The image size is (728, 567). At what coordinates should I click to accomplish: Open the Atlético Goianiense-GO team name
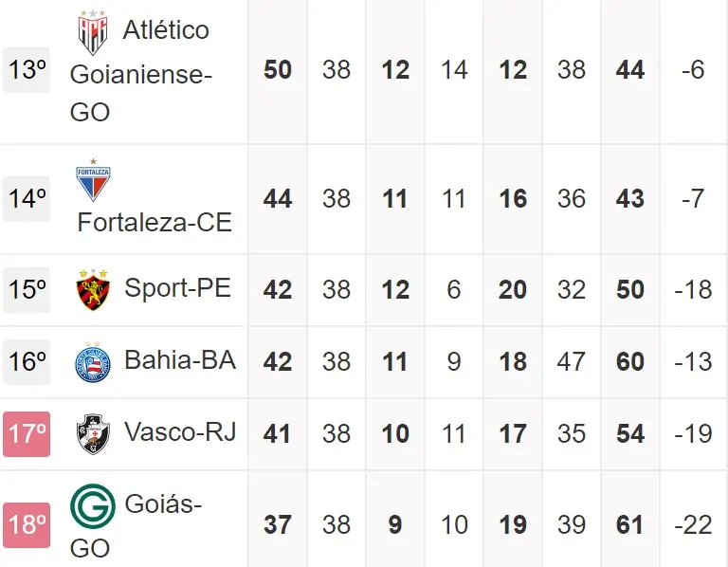pos(142,72)
